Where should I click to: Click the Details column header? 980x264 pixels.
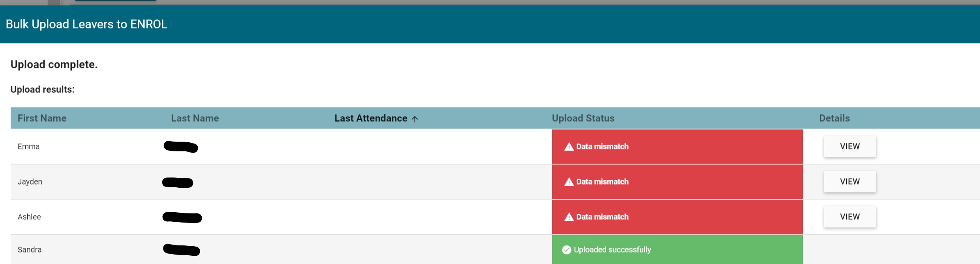pos(834,118)
